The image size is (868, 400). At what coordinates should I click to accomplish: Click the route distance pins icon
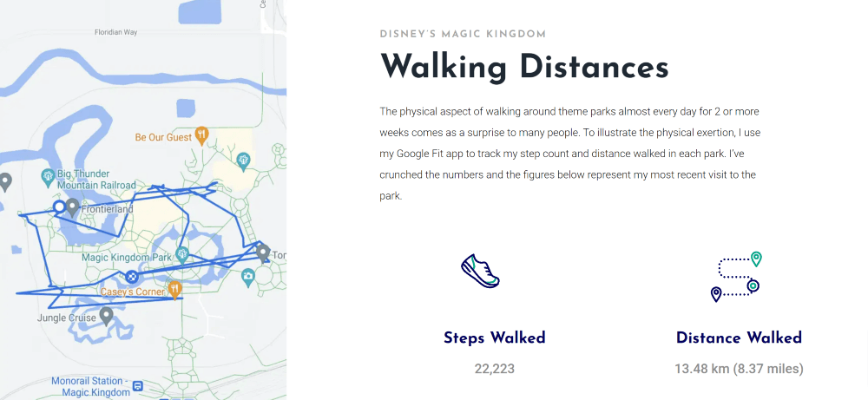click(x=736, y=277)
